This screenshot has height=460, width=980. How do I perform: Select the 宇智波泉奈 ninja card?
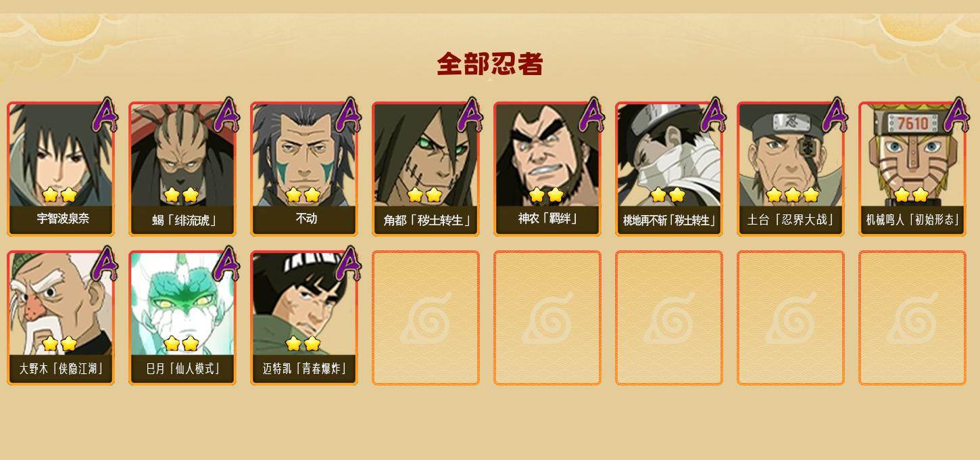61,168
